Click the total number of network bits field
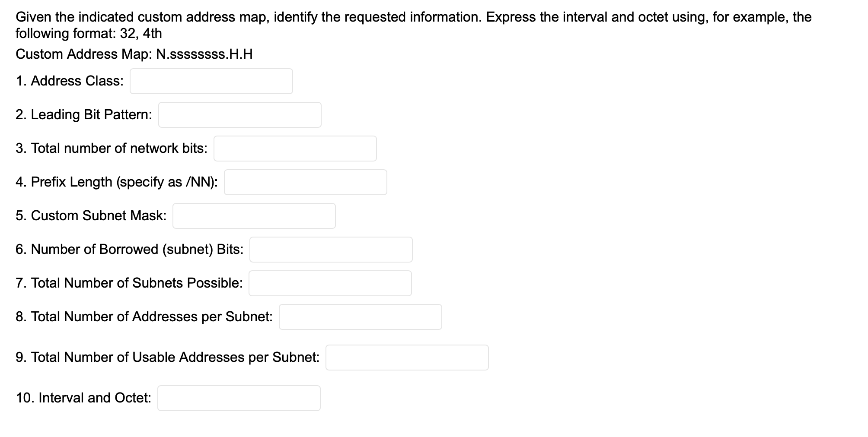The height and width of the screenshot is (437, 868). pyautogui.click(x=294, y=148)
